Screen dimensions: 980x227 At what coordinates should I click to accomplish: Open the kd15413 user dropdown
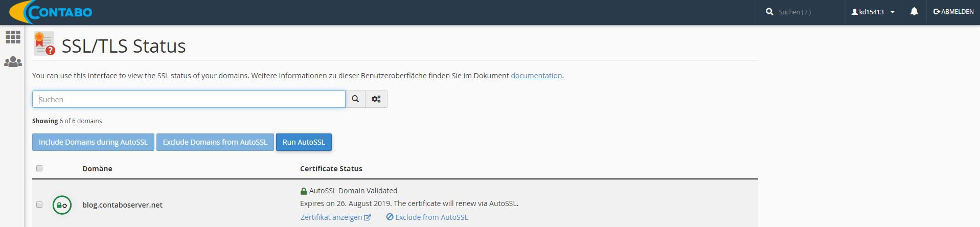click(x=873, y=12)
